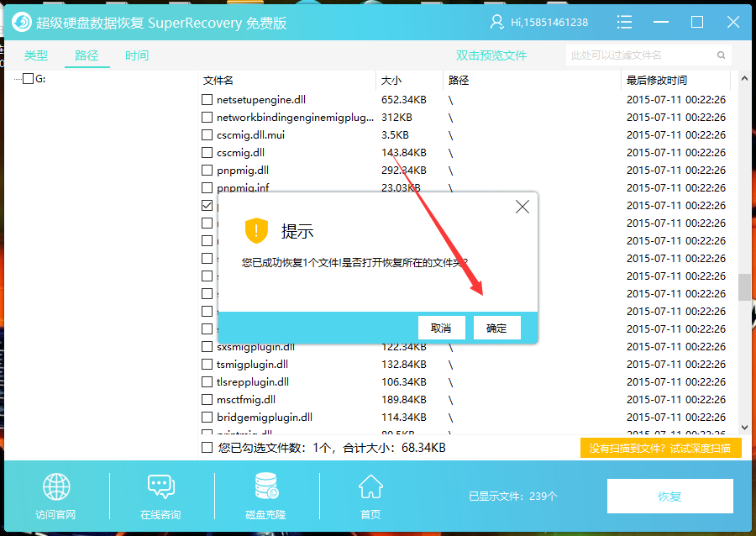
Task: Click 没有扫描到文件？试试深度扫描 button
Action: point(660,449)
